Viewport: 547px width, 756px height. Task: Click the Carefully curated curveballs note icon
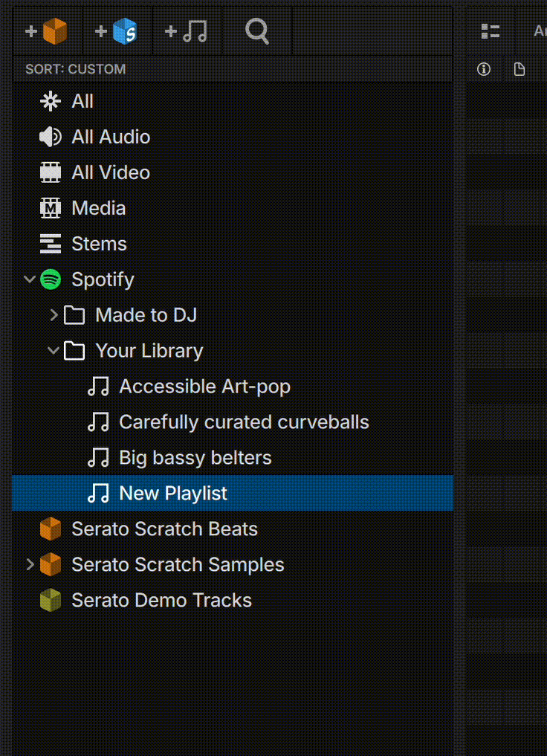(x=98, y=422)
